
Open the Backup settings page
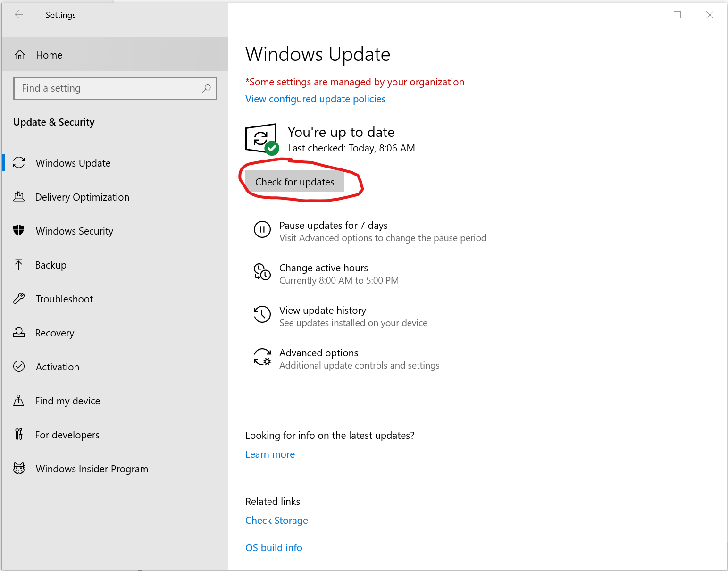pyautogui.click(x=115, y=265)
